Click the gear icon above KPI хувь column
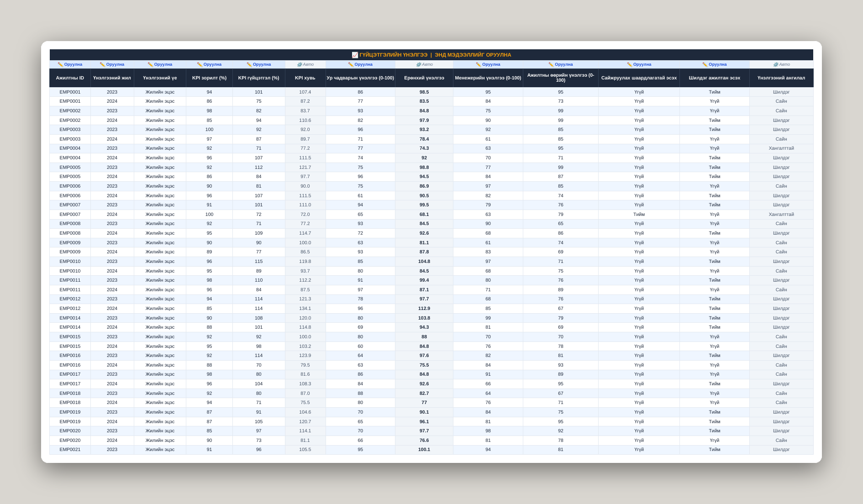 click(x=300, y=65)
